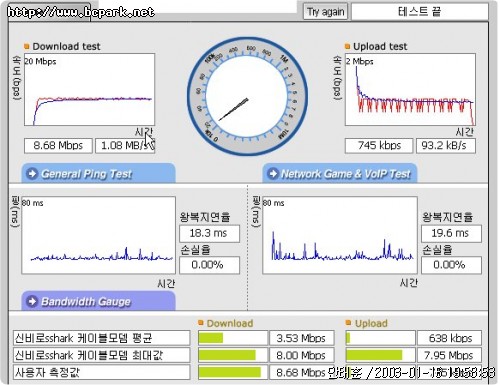Click the 93.2 kB/s upload rate field

tap(446, 146)
